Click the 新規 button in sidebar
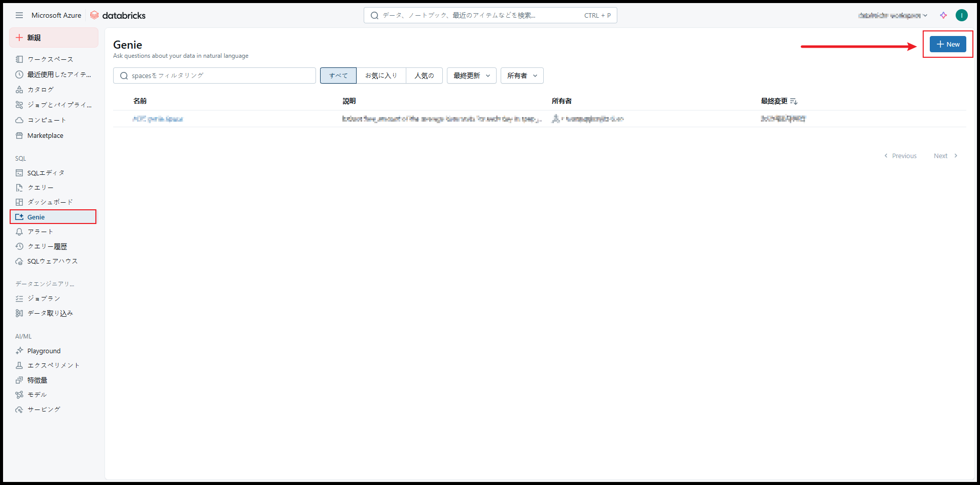 (x=54, y=38)
